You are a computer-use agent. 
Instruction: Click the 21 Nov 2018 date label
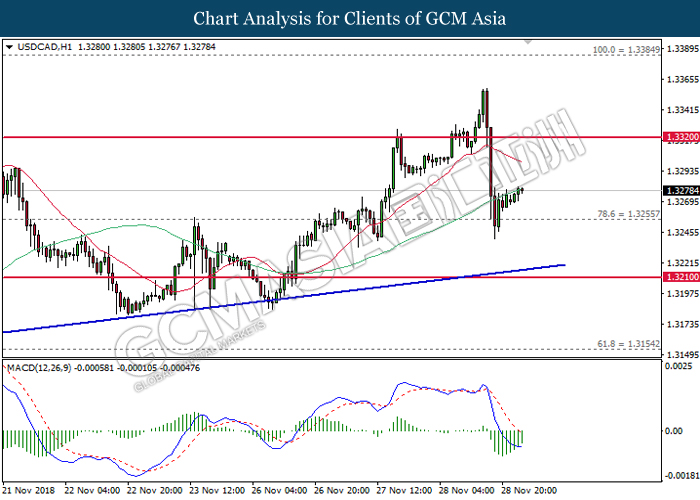pyautogui.click(x=30, y=490)
